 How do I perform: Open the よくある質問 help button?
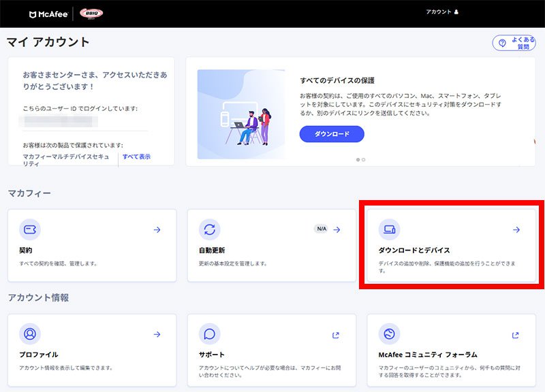(514, 43)
